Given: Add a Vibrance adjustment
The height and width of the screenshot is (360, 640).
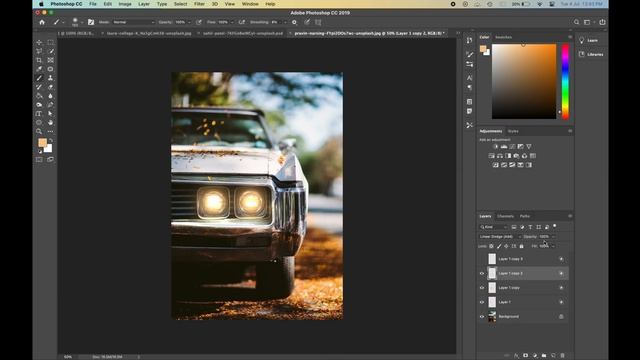Looking at the screenshot, I should (529, 147).
